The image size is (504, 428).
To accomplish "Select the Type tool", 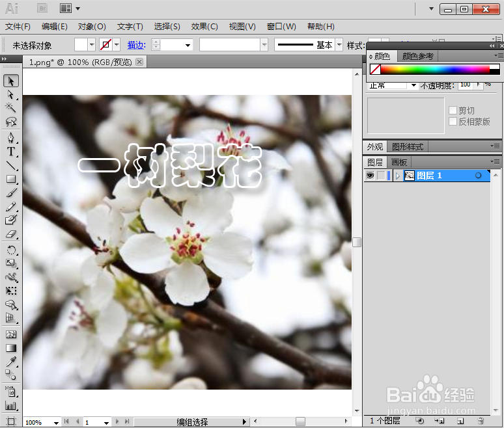I will coord(11,151).
